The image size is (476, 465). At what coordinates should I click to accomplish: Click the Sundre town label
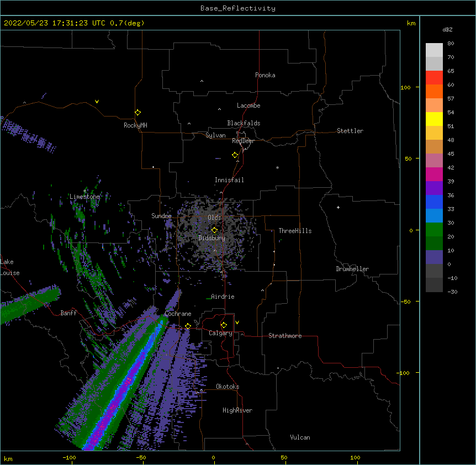point(161,216)
